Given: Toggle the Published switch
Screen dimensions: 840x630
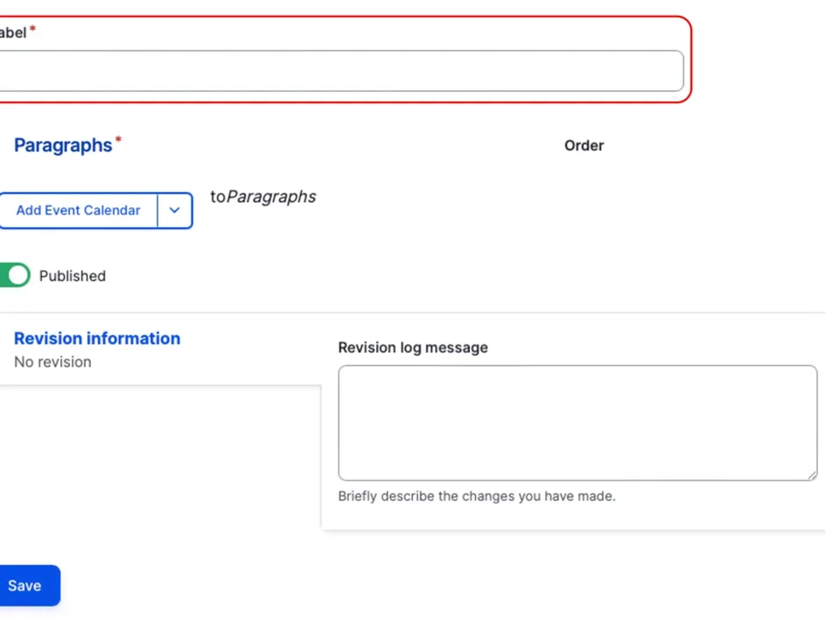Looking at the screenshot, I should point(14,276).
